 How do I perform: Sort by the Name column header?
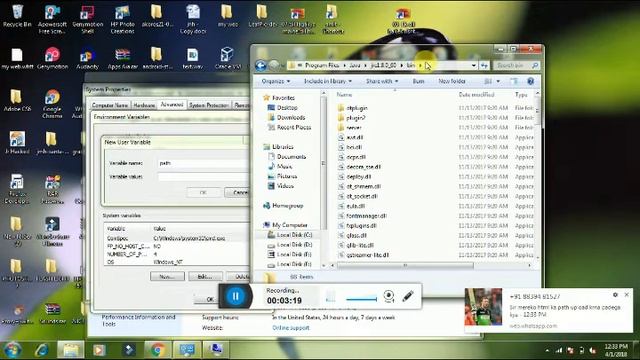click(344, 95)
